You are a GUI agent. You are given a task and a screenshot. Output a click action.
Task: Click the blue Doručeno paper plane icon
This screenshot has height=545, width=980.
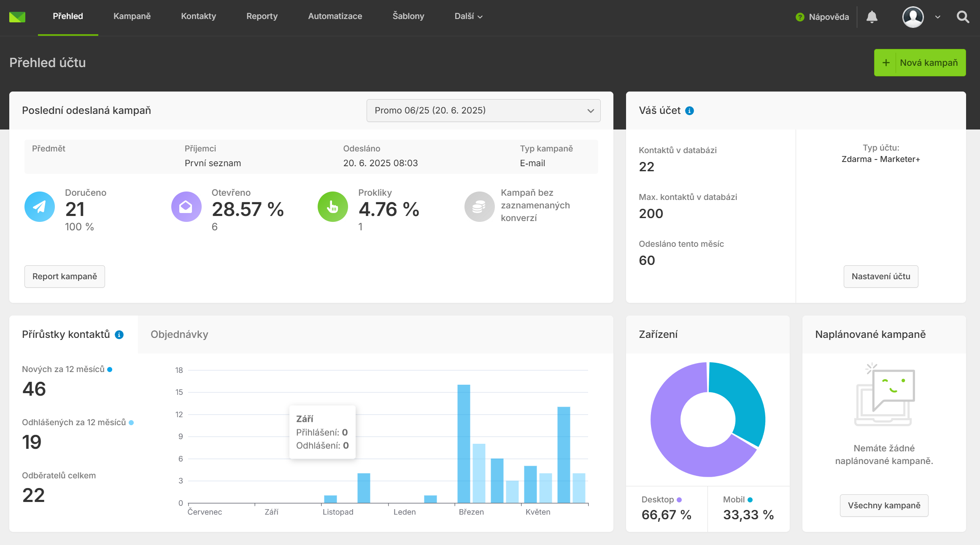tap(40, 207)
